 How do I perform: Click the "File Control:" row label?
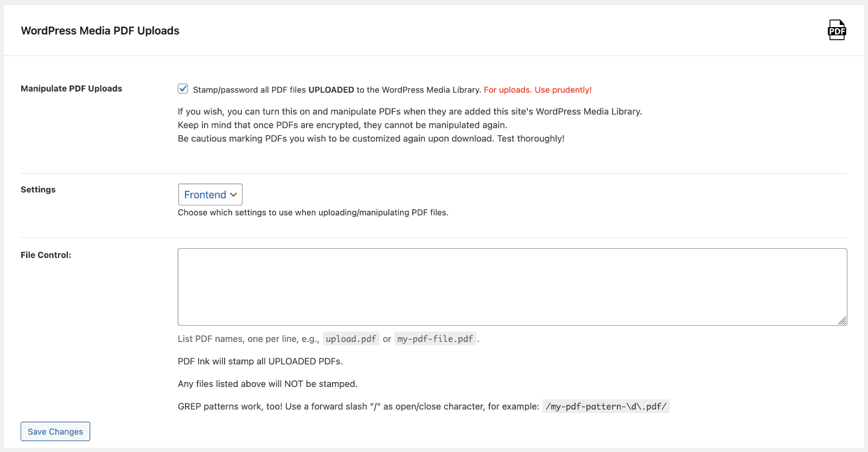click(x=46, y=255)
